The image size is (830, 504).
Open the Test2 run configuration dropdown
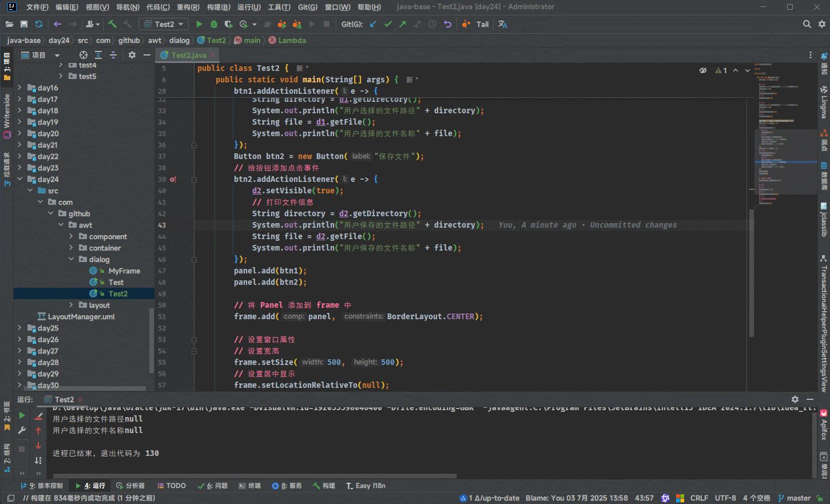point(164,24)
